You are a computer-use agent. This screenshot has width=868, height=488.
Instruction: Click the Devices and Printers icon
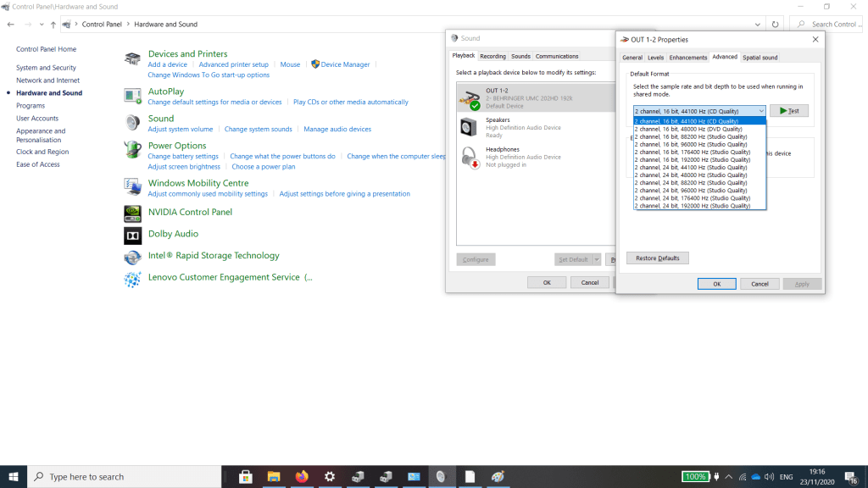pyautogui.click(x=132, y=58)
